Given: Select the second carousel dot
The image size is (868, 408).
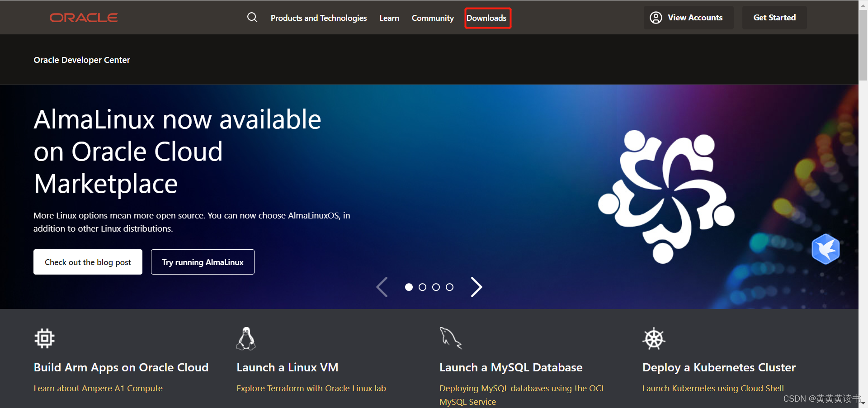Looking at the screenshot, I should tap(422, 287).
